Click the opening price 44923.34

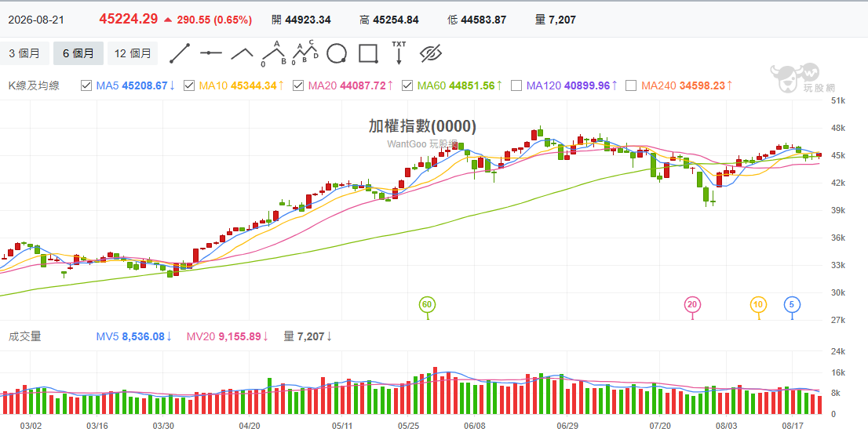[308, 20]
